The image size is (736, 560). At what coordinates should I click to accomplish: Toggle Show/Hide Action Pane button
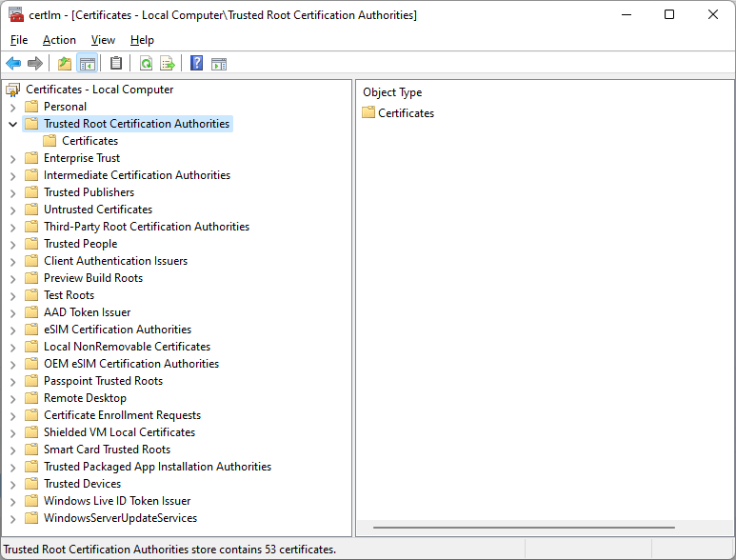(219, 64)
